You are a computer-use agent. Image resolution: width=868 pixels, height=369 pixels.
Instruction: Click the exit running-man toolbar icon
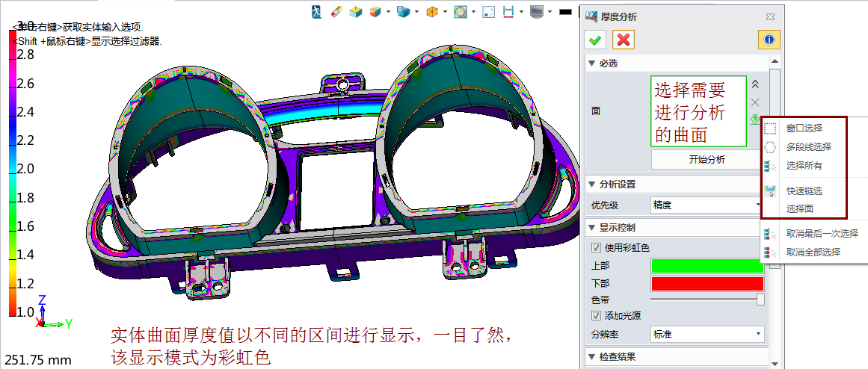(317, 12)
